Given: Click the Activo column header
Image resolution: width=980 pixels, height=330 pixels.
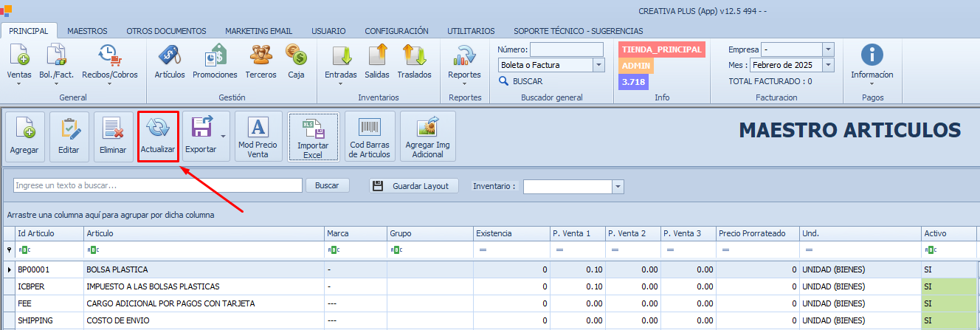Looking at the screenshot, I should click(x=948, y=233).
